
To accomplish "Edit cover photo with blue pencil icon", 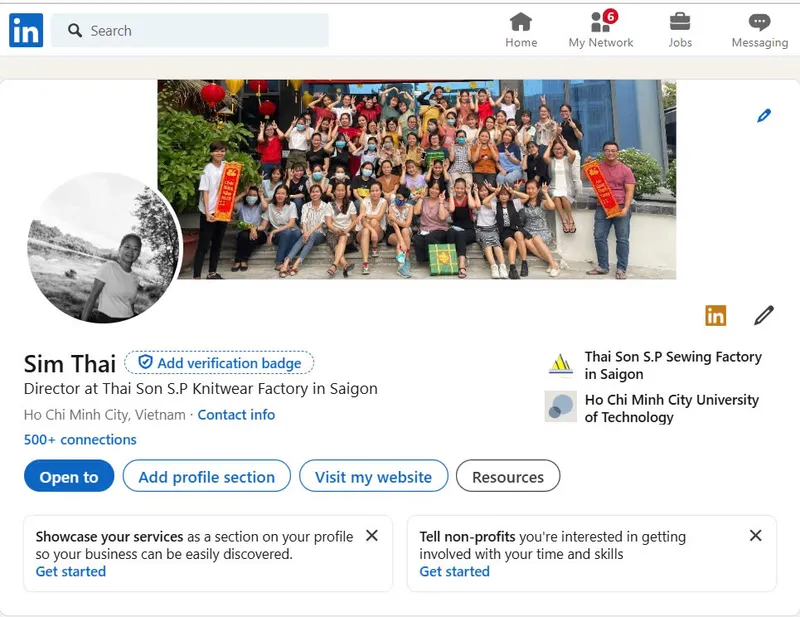I will [x=764, y=116].
